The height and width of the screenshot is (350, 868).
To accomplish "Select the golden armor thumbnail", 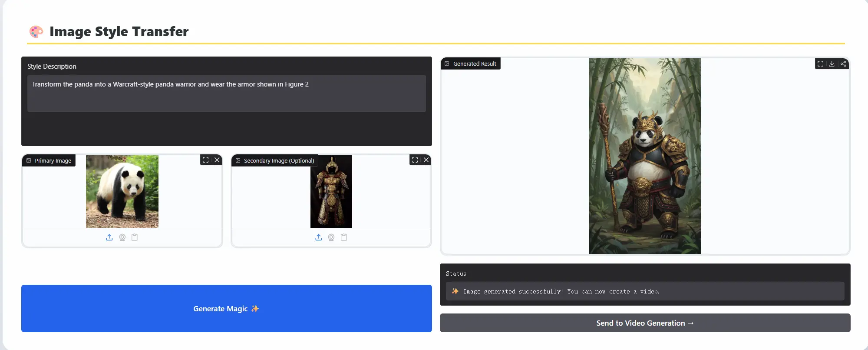I will (331, 191).
